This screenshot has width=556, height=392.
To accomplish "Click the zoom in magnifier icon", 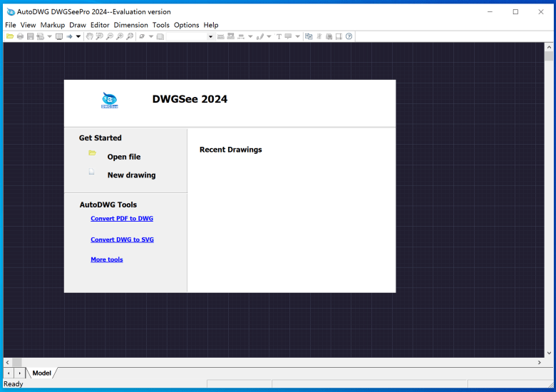I will pyautogui.click(x=120, y=36).
